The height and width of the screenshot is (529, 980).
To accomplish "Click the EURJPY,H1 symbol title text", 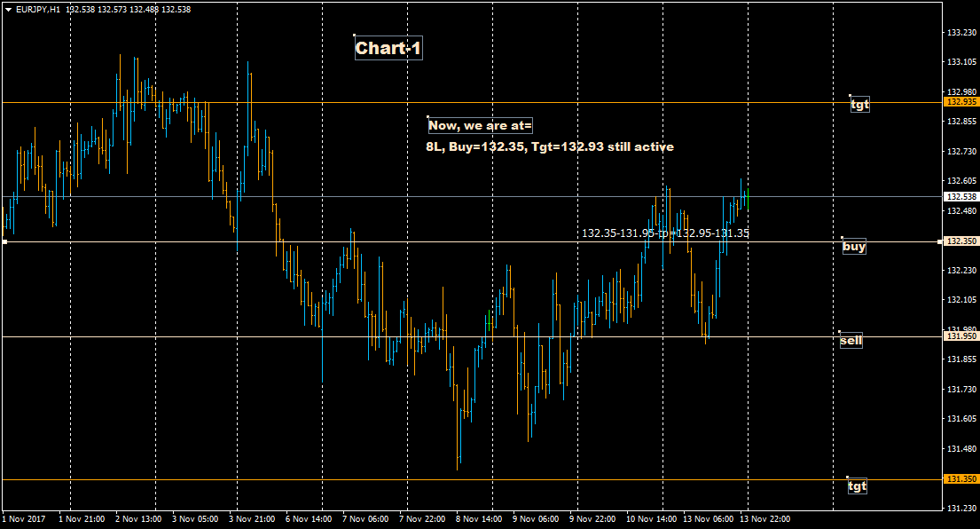I will [39, 9].
